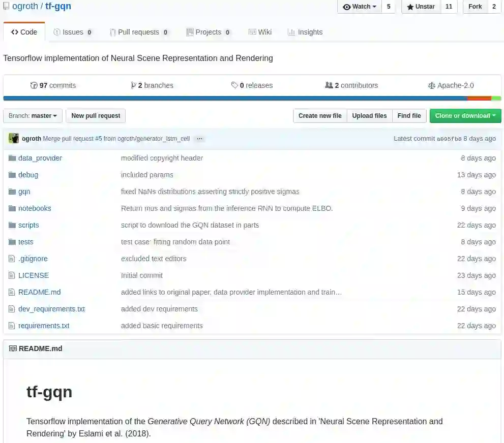
Task: Click the repository book icon beside ogroth
Action: tap(6, 6)
